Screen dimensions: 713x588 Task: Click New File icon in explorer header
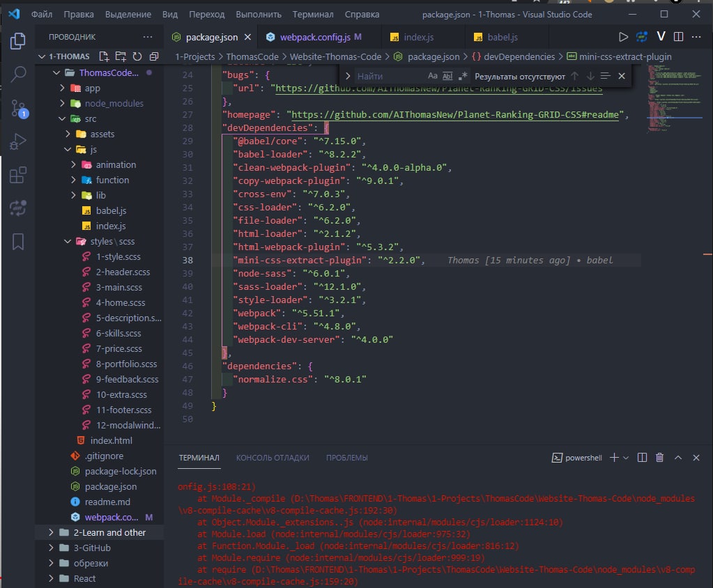click(x=104, y=56)
